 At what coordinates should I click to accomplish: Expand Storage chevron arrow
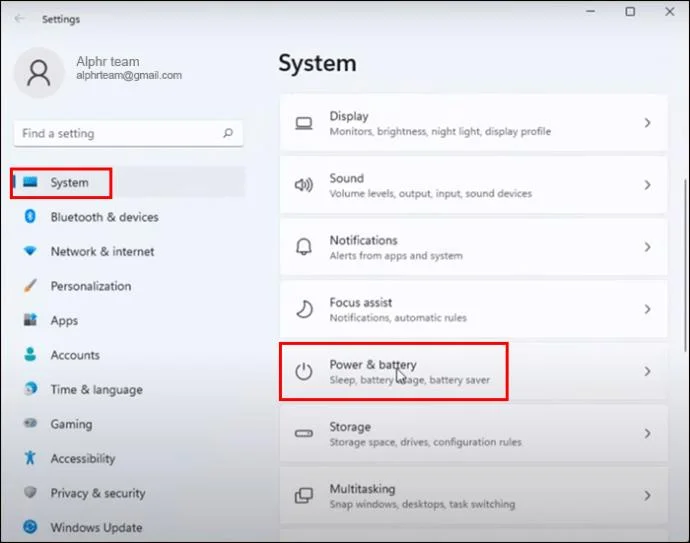(647, 433)
